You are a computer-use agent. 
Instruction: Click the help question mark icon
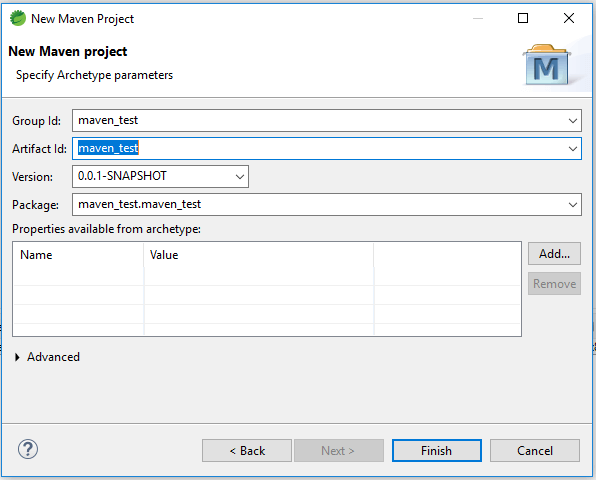28,449
